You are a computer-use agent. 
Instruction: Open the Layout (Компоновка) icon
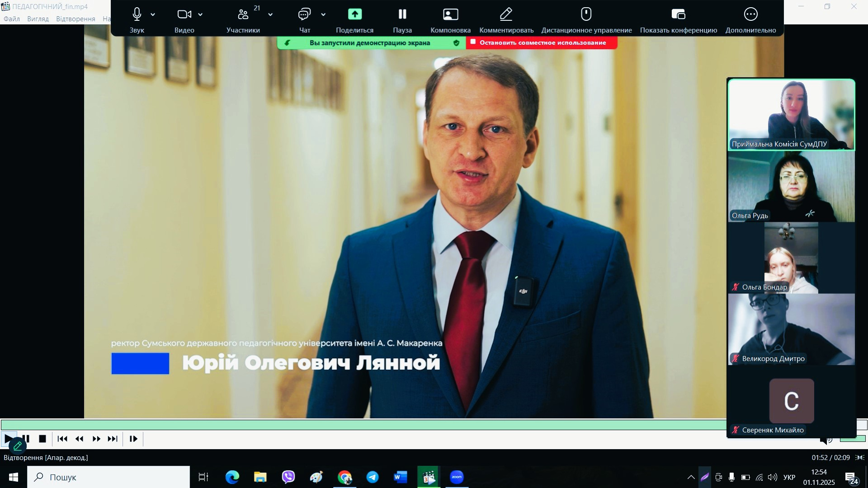click(450, 14)
